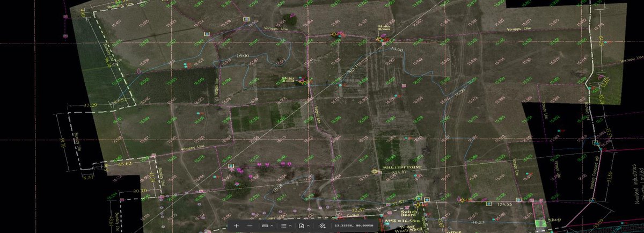The width and height of the screenshot is (644, 233).
Task: Click the coordinates readout 13.33558, 80.09950
Action: pyautogui.click(x=354, y=225)
